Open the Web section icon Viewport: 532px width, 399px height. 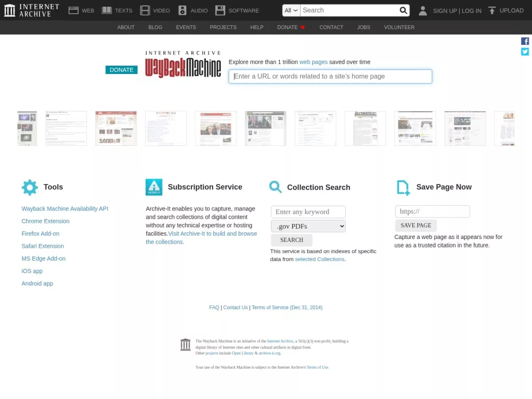click(x=74, y=10)
